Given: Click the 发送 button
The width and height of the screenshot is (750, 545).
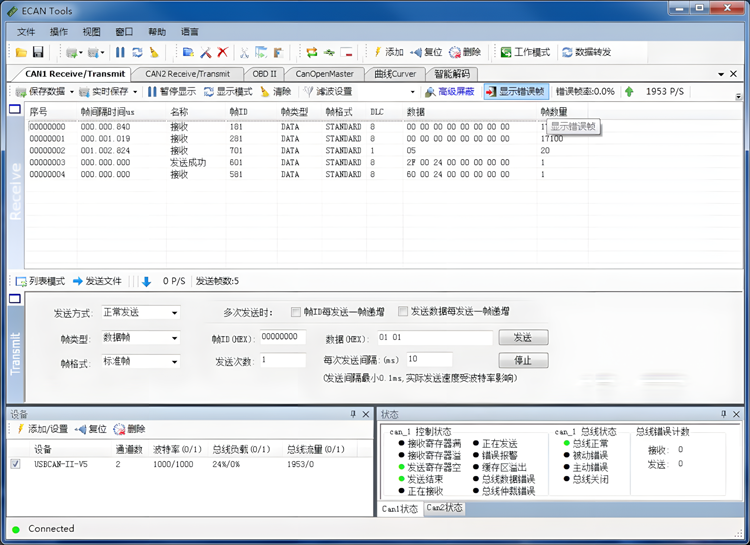Looking at the screenshot, I should point(523,338).
